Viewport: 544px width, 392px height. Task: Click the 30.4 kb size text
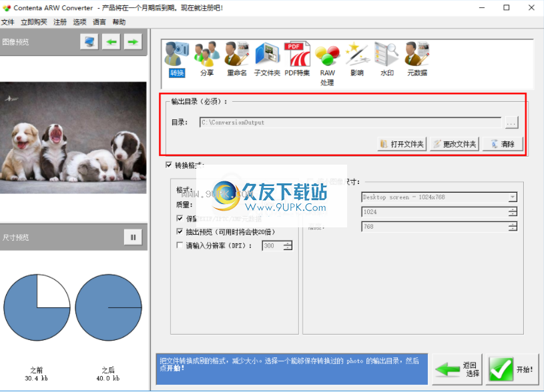click(x=37, y=379)
